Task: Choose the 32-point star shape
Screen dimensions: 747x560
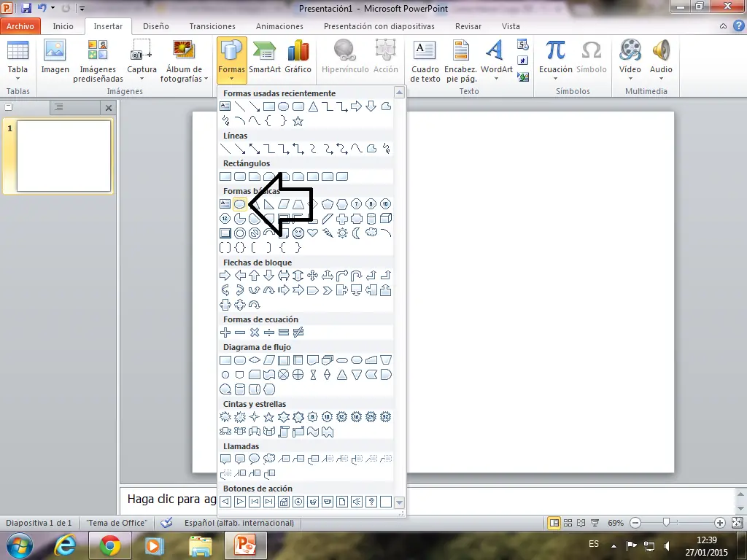Action: (x=386, y=417)
